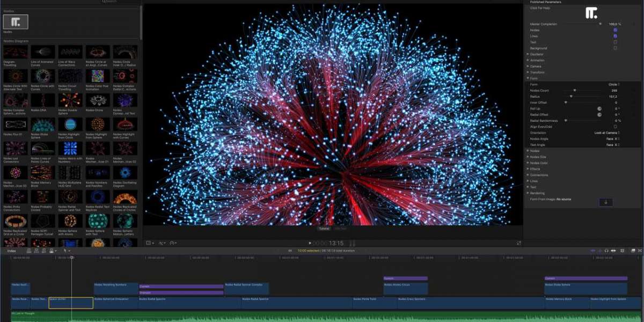644x322 pixels.
Task: Choose the Nodes Color Hue Animation preset
Action: pos(98,76)
